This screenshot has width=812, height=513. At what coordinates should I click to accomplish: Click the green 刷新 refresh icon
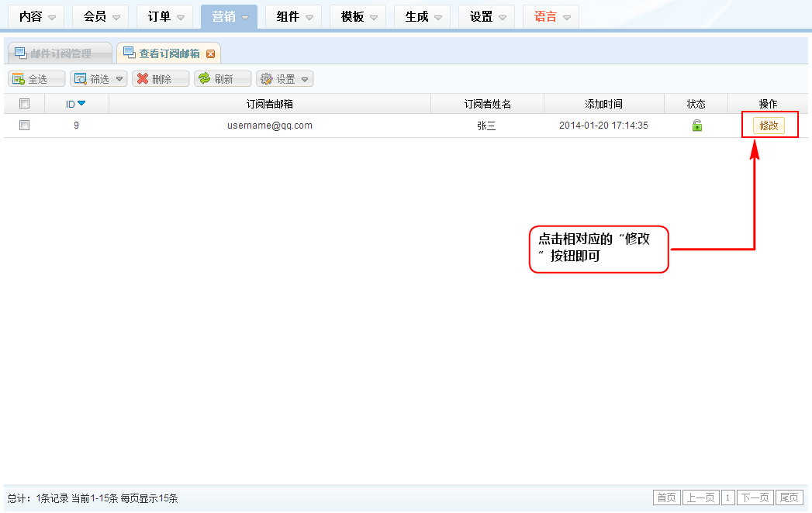pyautogui.click(x=204, y=79)
